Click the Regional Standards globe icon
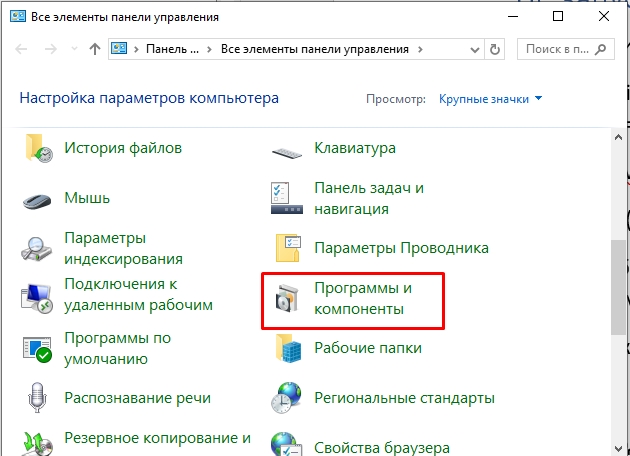 click(x=287, y=398)
